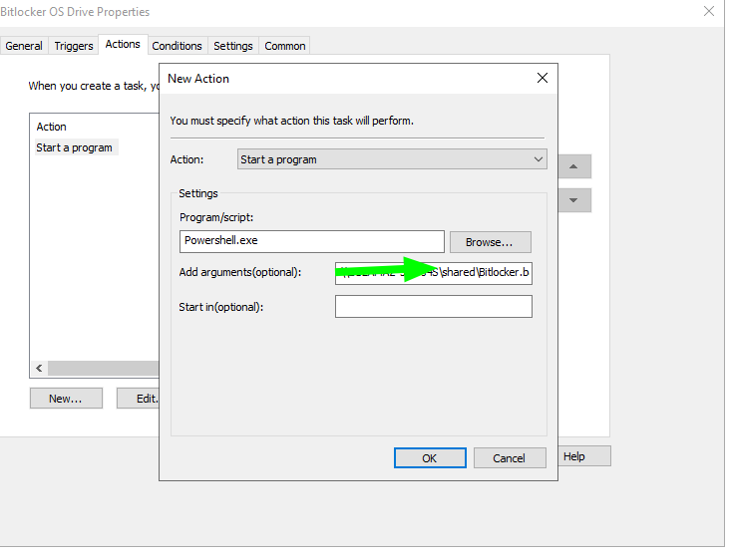Open the Triggers tab
The image size is (729, 560).
[73, 46]
